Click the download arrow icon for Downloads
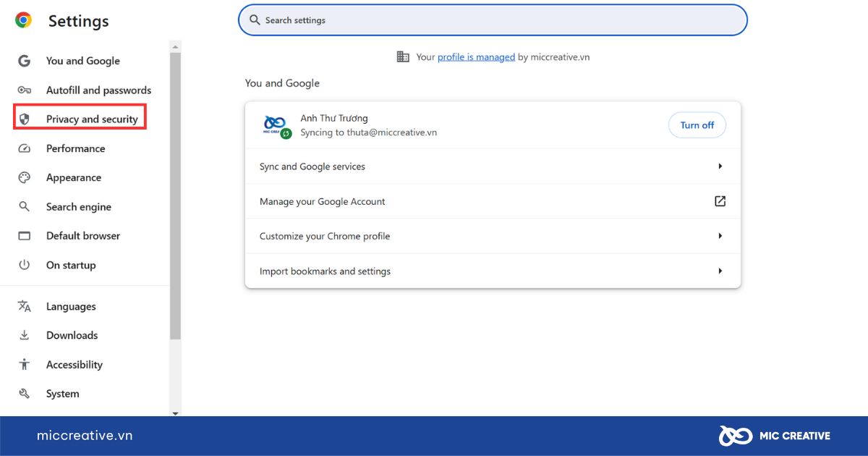Viewport: 868px width, 456px height. pos(25,335)
